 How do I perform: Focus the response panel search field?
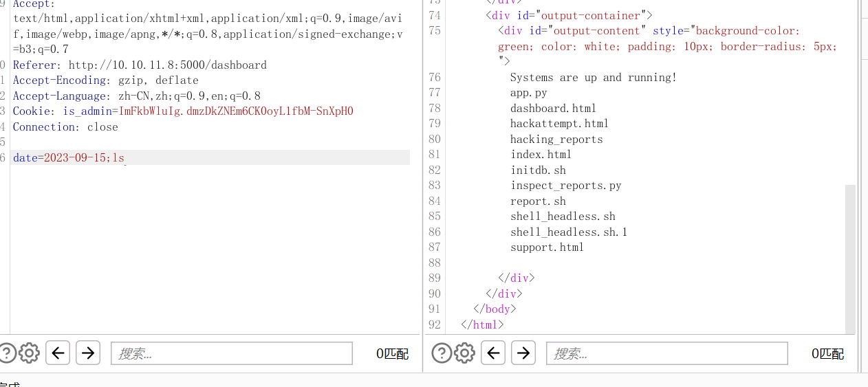pos(666,353)
